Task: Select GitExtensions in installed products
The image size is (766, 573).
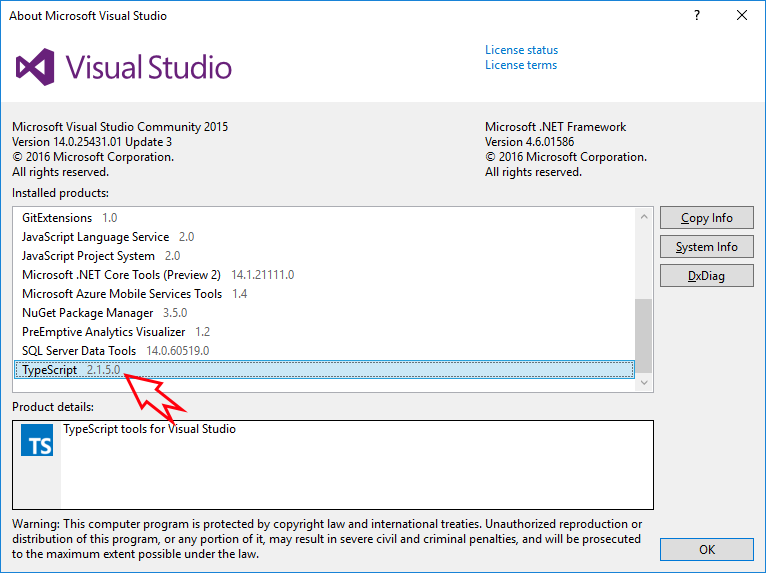Action: click(57, 218)
